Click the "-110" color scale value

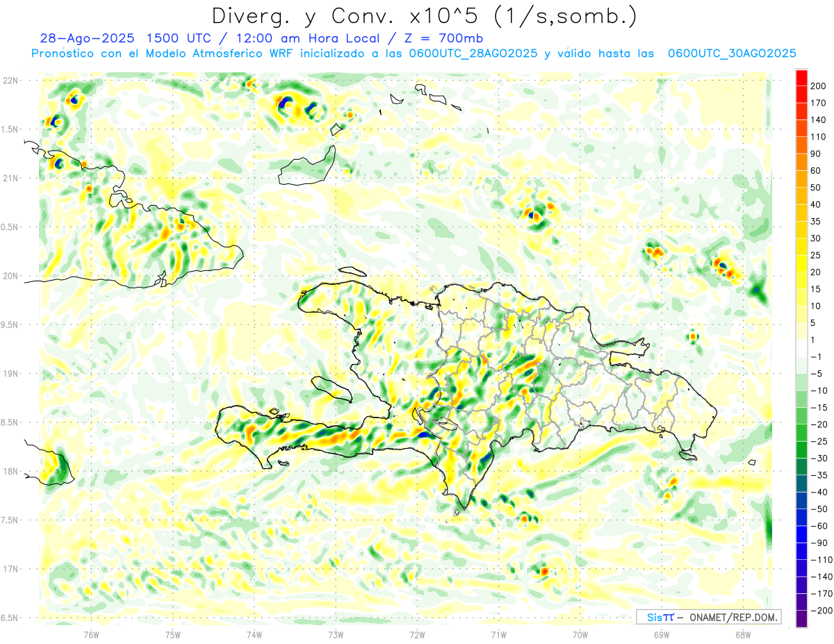click(822, 559)
